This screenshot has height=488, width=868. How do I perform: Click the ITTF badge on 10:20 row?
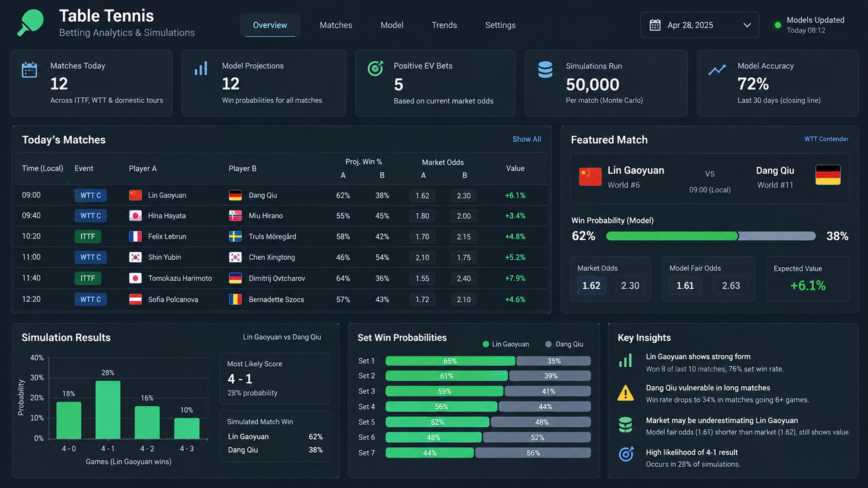click(x=88, y=237)
